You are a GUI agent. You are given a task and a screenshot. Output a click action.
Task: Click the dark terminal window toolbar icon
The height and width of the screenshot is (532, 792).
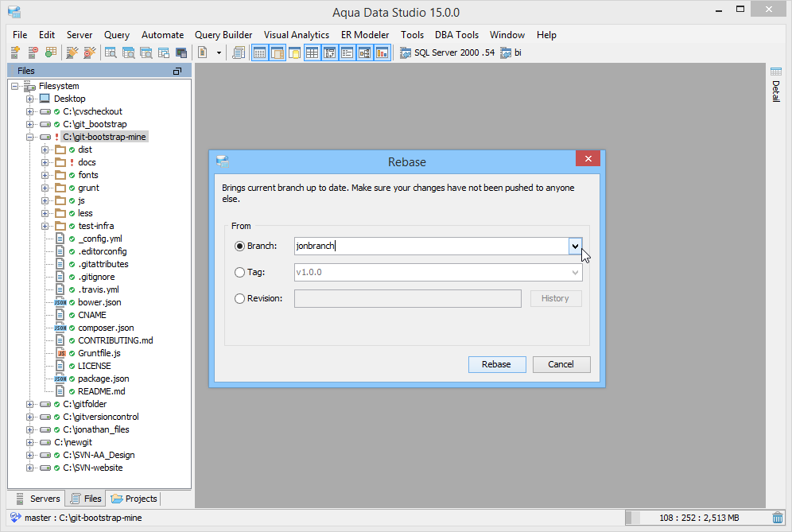point(181,52)
